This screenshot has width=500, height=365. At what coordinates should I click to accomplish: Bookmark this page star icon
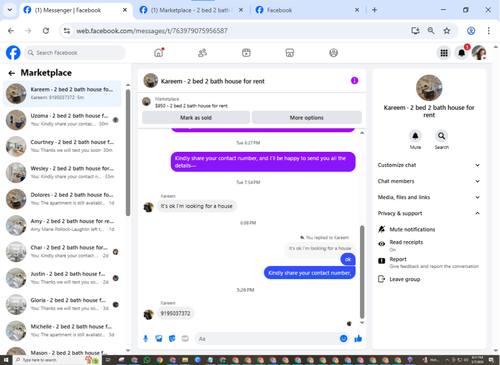pyautogui.click(x=447, y=31)
